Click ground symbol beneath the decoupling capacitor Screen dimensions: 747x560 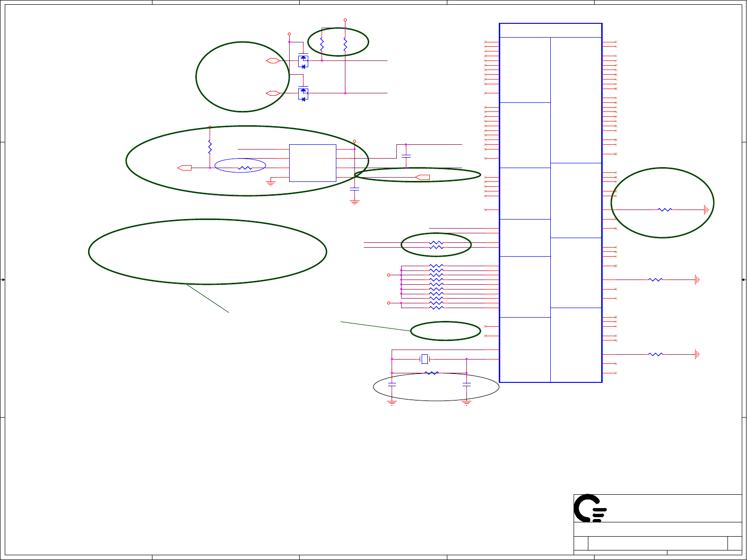pyautogui.click(x=354, y=202)
